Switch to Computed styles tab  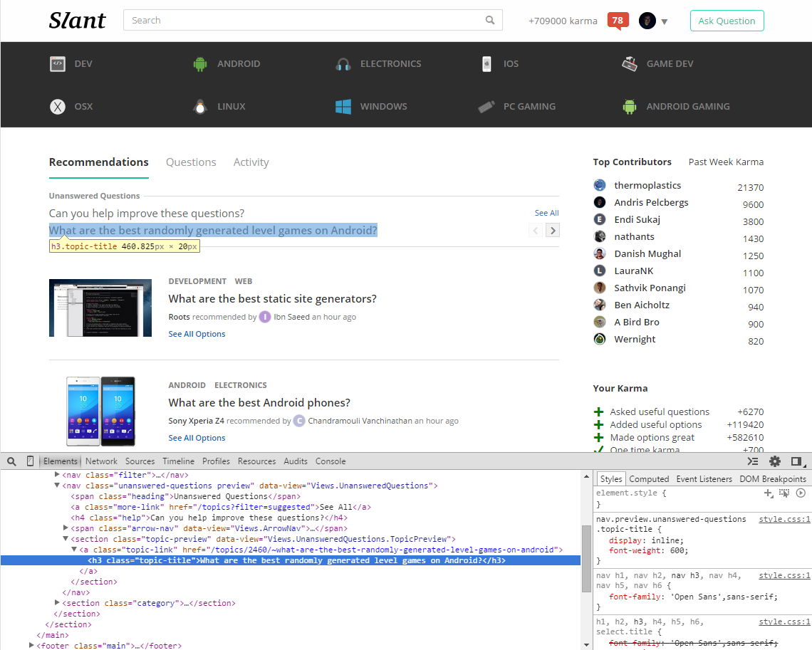[x=649, y=479]
